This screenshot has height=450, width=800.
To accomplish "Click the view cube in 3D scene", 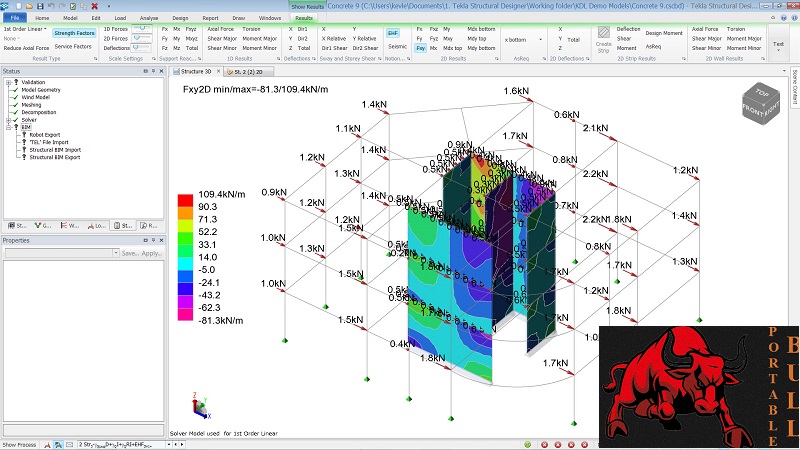I will tap(761, 104).
